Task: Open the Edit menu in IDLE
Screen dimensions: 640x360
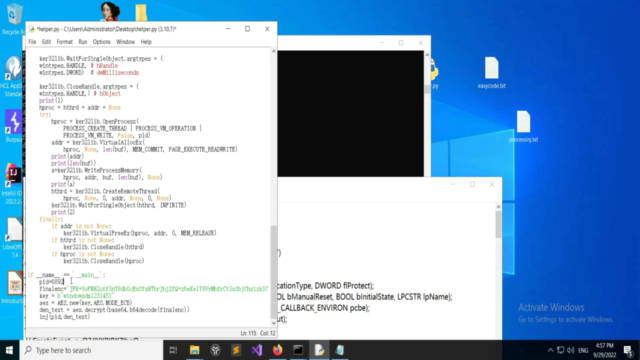Action: [x=46, y=42]
